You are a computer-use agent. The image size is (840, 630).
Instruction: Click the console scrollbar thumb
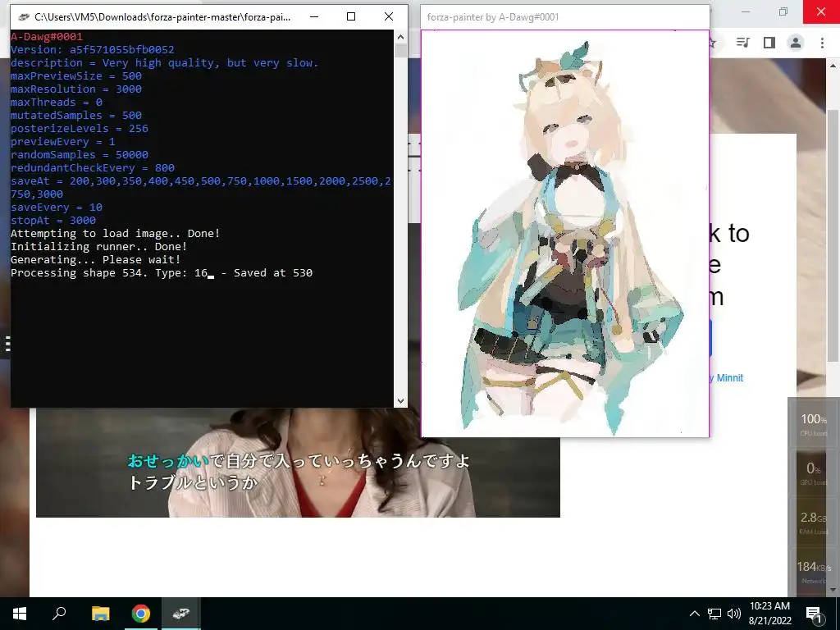click(400, 51)
